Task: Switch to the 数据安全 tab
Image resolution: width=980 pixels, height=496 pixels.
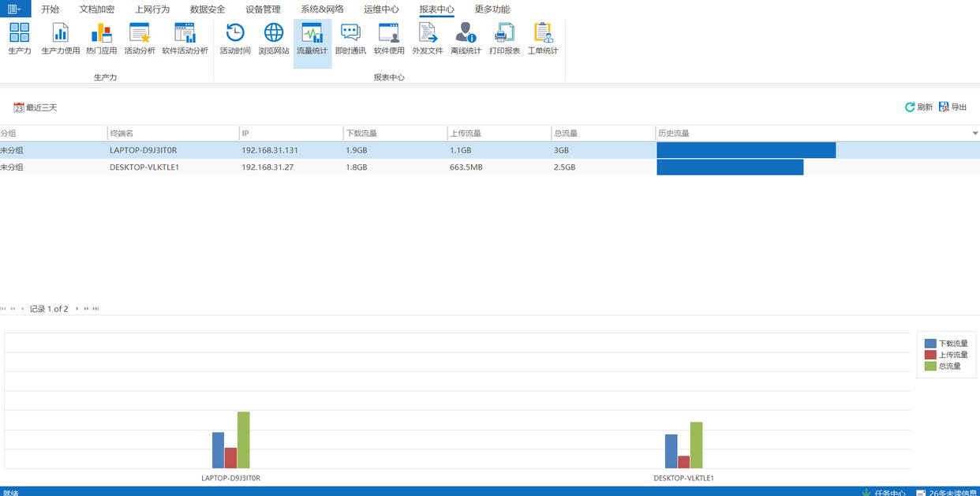Action: pos(208,9)
